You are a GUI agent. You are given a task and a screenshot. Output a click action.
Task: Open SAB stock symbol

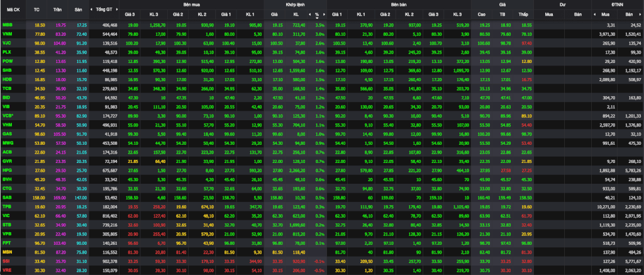click(x=7, y=197)
